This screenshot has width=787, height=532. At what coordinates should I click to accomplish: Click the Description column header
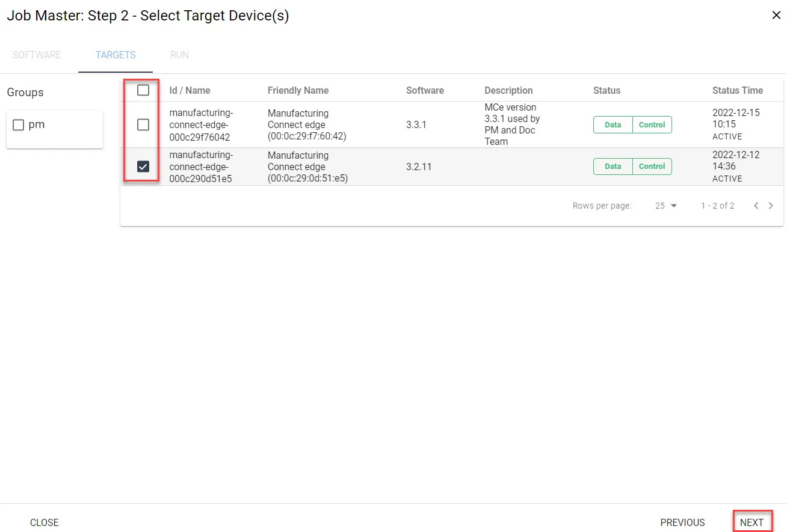pos(508,90)
